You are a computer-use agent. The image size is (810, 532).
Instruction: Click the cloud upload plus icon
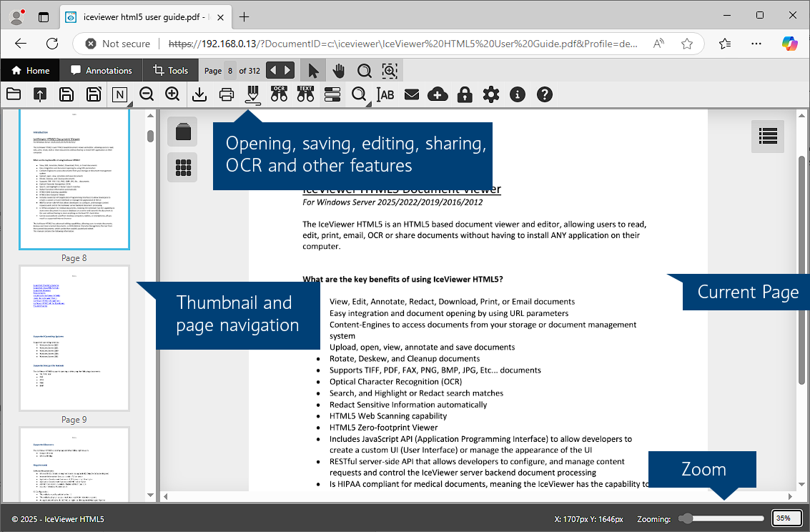click(438, 94)
